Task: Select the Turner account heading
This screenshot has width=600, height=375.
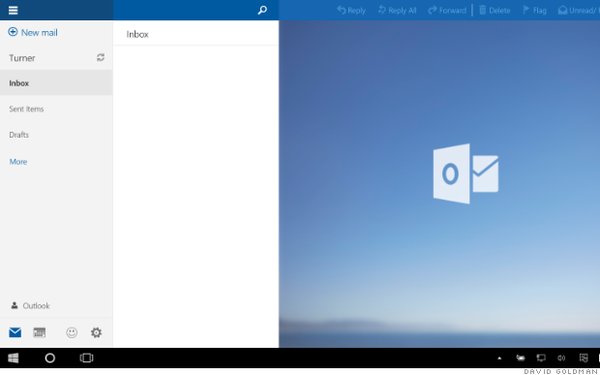Action: (22, 58)
